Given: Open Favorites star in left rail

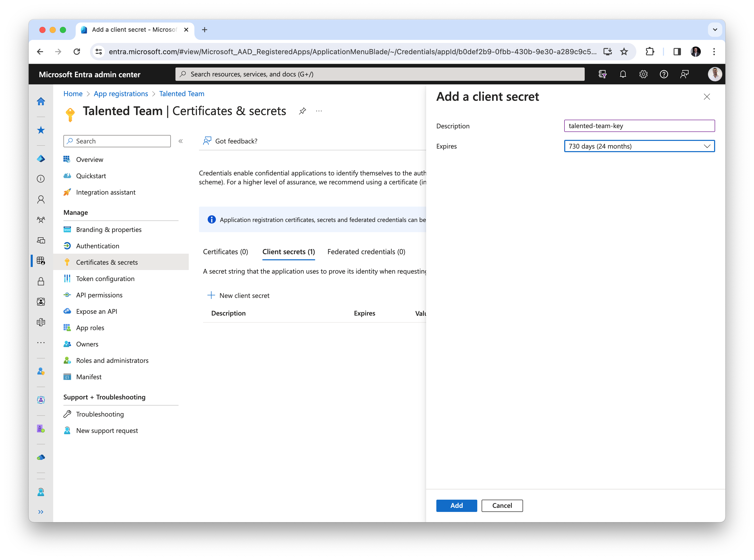Looking at the screenshot, I should coord(41,130).
